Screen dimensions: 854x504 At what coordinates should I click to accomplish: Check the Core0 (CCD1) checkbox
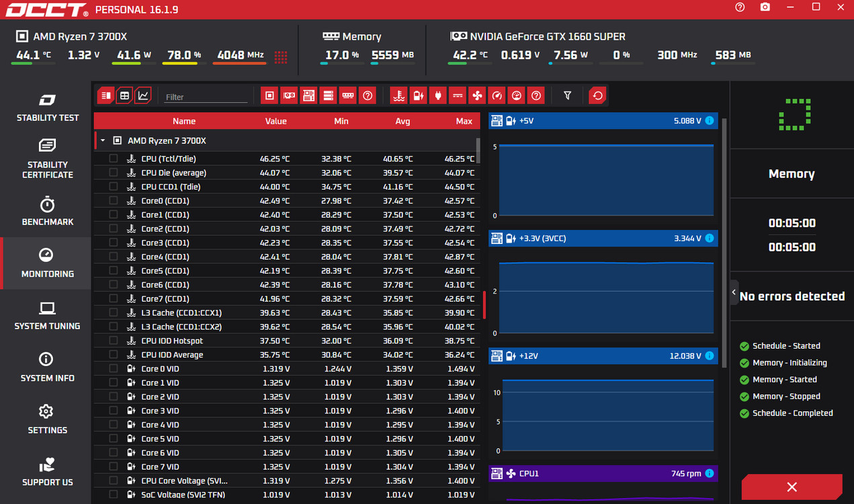[113, 200]
